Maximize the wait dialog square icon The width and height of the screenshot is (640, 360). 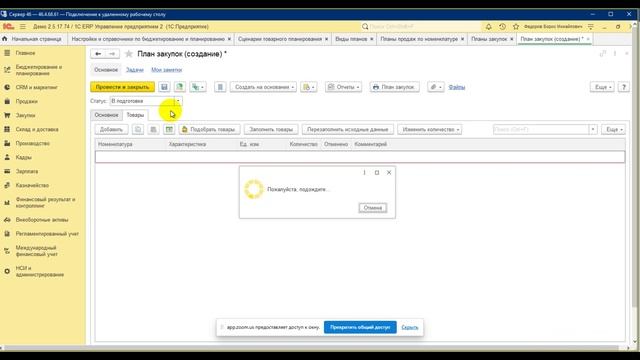point(377,173)
